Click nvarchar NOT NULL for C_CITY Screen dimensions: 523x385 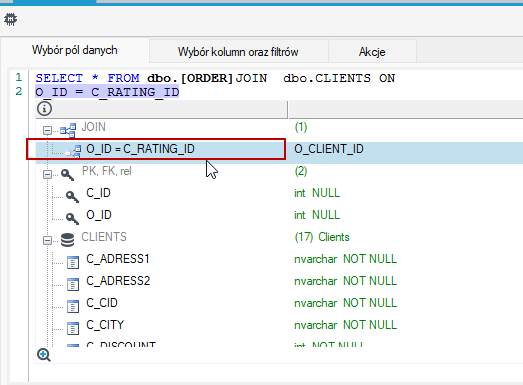pos(346,325)
